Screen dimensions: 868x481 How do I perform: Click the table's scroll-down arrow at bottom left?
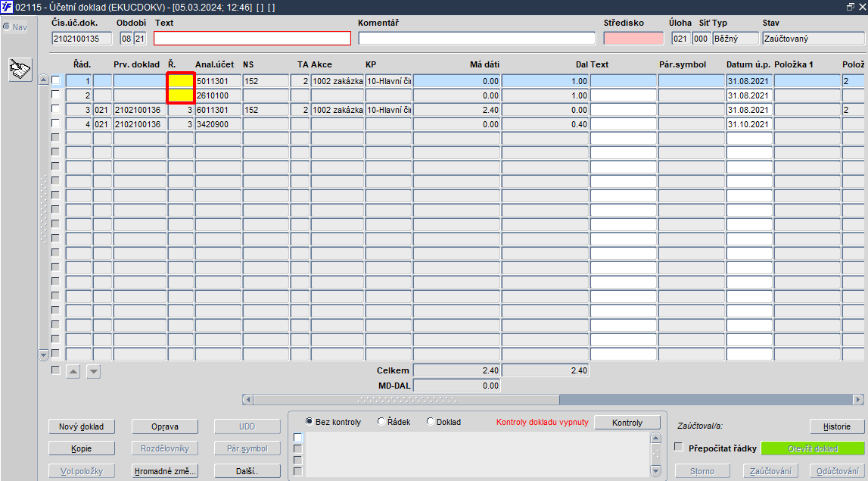tap(44, 354)
